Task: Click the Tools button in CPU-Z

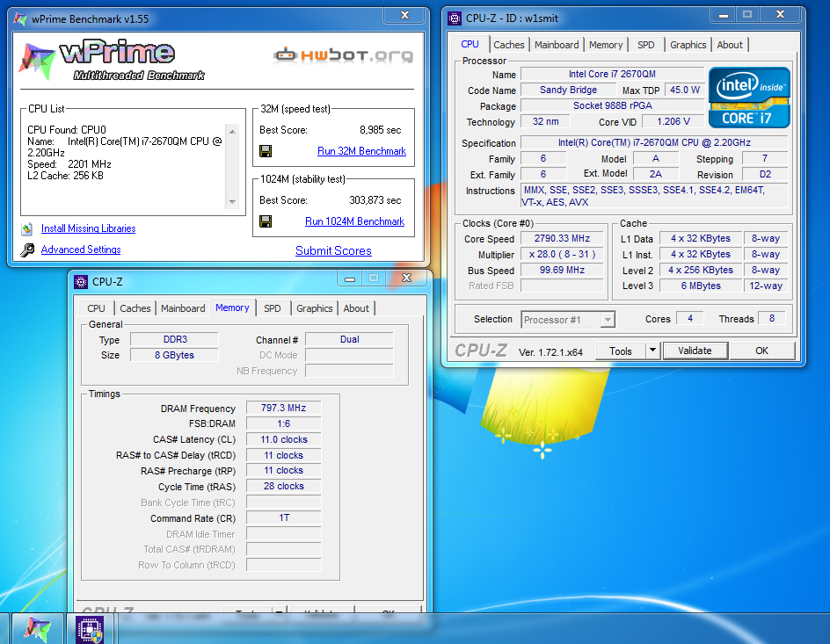Action: (621, 351)
